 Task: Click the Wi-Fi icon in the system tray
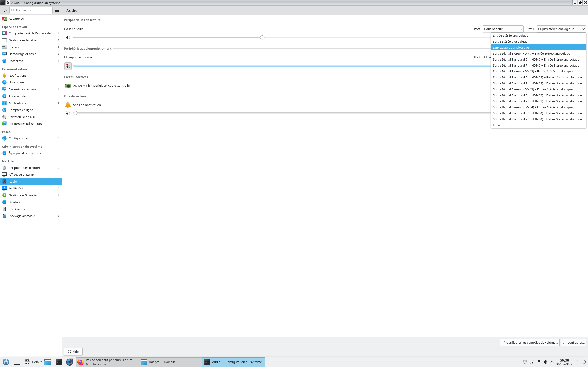point(525,362)
